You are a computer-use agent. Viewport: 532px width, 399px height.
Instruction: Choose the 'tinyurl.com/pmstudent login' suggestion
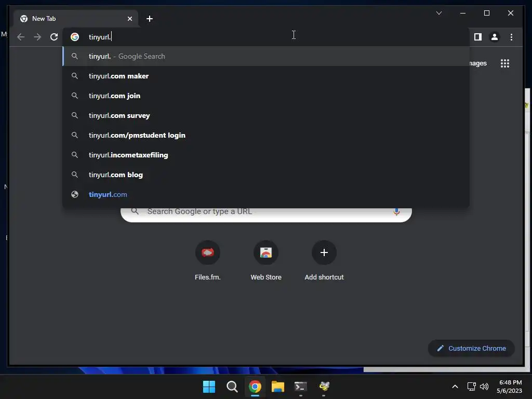point(266,135)
